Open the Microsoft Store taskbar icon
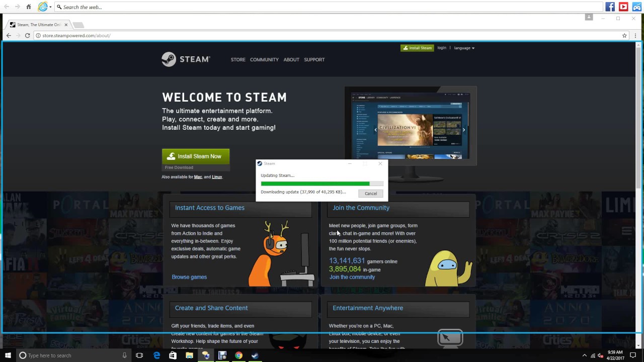Screen dimensions: 644x362 173,355
